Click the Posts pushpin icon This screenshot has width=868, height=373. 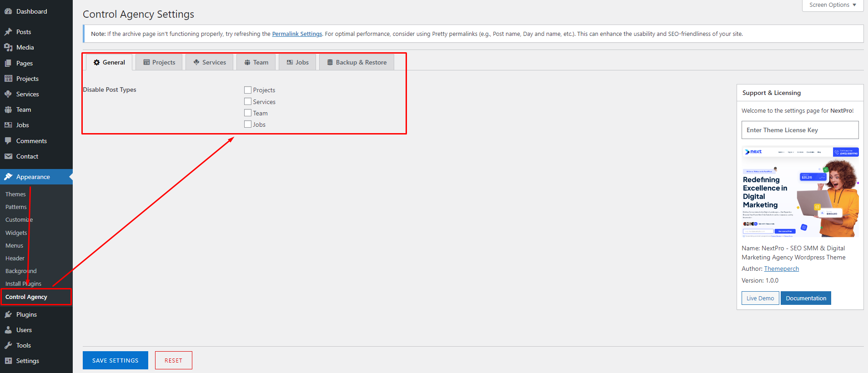8,32
